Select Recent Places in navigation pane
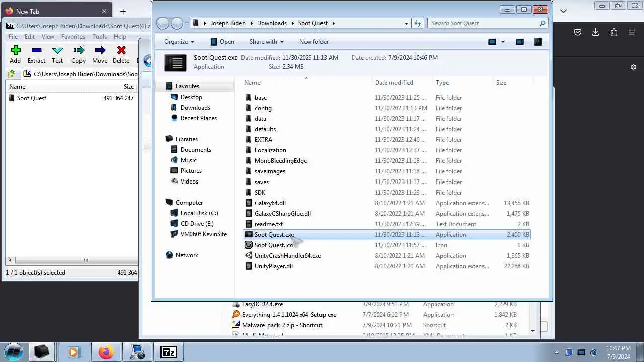Image resolution: width=644 pixels, height=362 pixels. coord(199,118)
